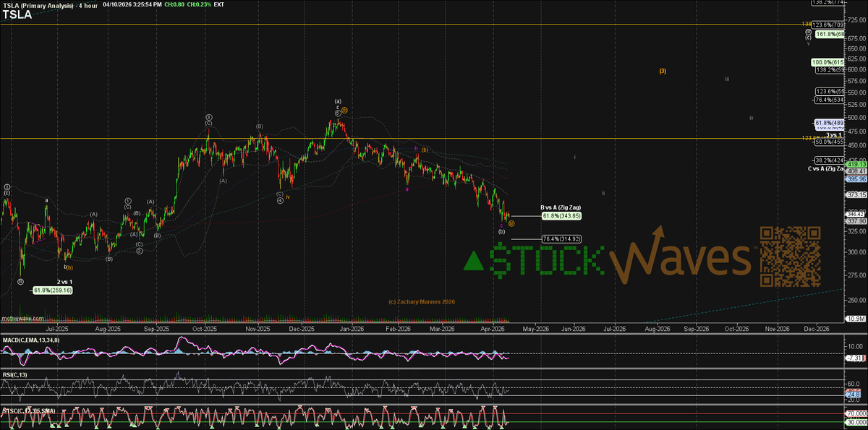Click the 337.90 price tag
868x430 pixels.
click(856, 222)
